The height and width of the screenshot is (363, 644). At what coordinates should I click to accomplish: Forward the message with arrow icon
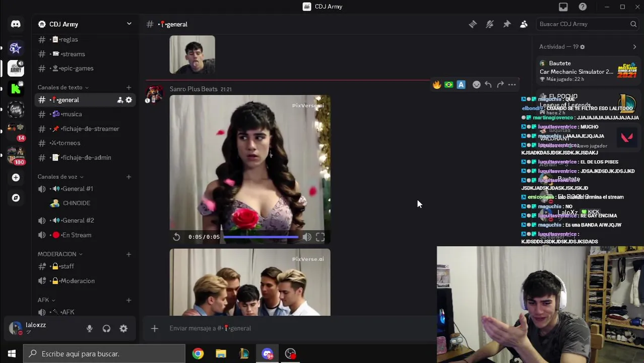coord(500,85)
